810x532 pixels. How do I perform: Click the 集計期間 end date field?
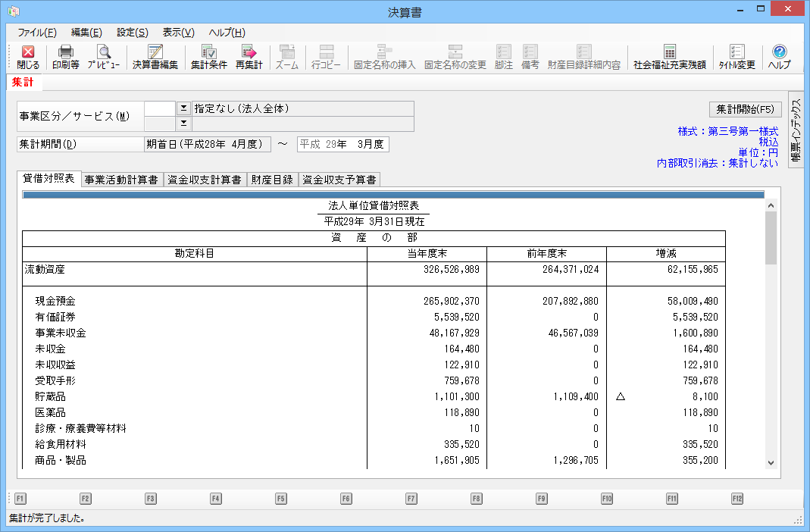[x=342, y=144]
